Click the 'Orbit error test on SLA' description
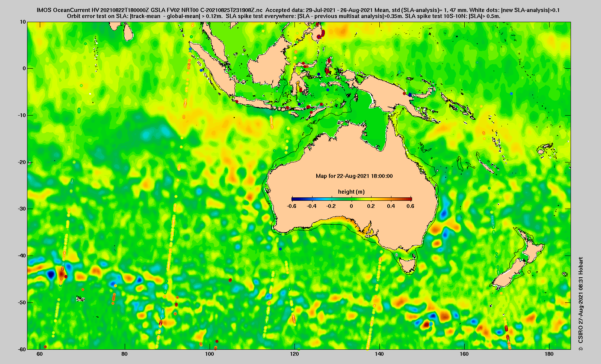 (144, 16)
